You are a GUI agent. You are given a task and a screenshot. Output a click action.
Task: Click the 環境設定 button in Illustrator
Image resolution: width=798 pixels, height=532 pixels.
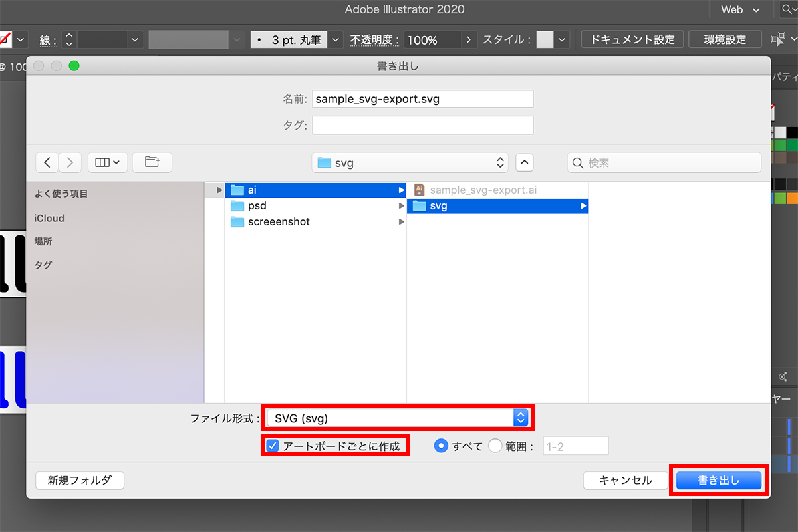click(726, 39)
